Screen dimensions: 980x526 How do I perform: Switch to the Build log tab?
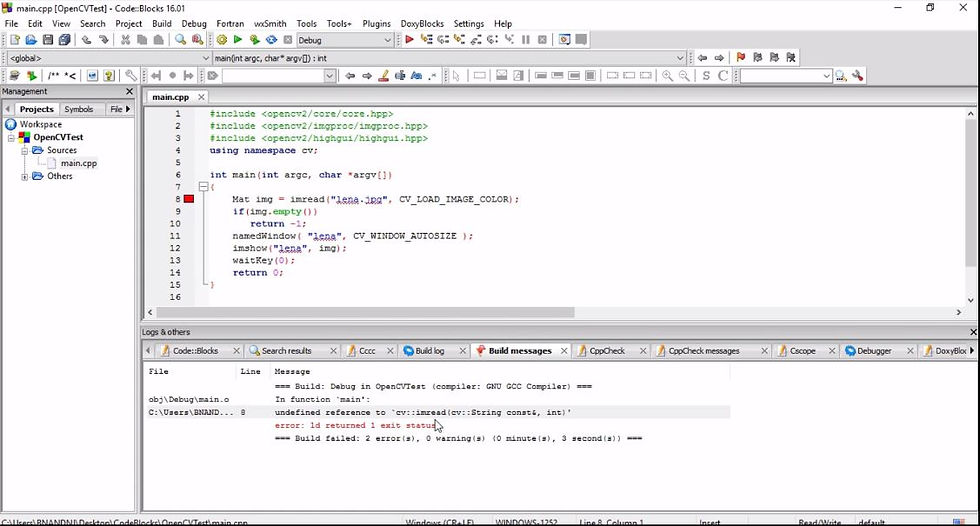[x=429, y=350]
